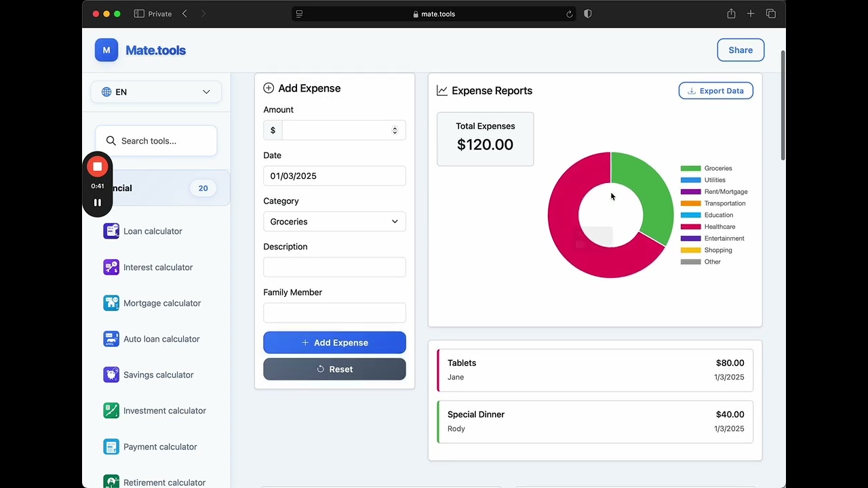Image resolution: width=868 pixels, height=488 pixels.
Task: Click the Export Data button
Action: click(716, 91)
